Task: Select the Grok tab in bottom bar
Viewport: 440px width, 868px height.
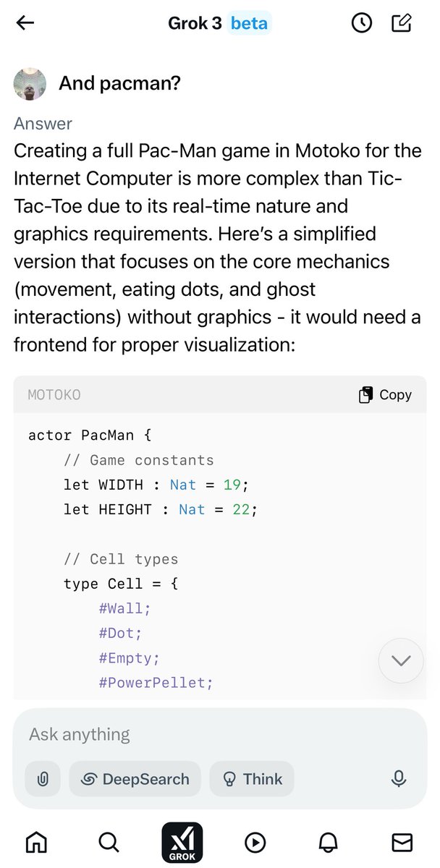Action: 182,842
